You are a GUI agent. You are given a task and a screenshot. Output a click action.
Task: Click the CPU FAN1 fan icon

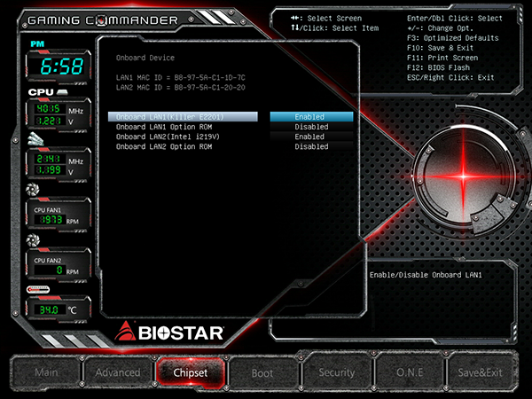click(33, 190)
